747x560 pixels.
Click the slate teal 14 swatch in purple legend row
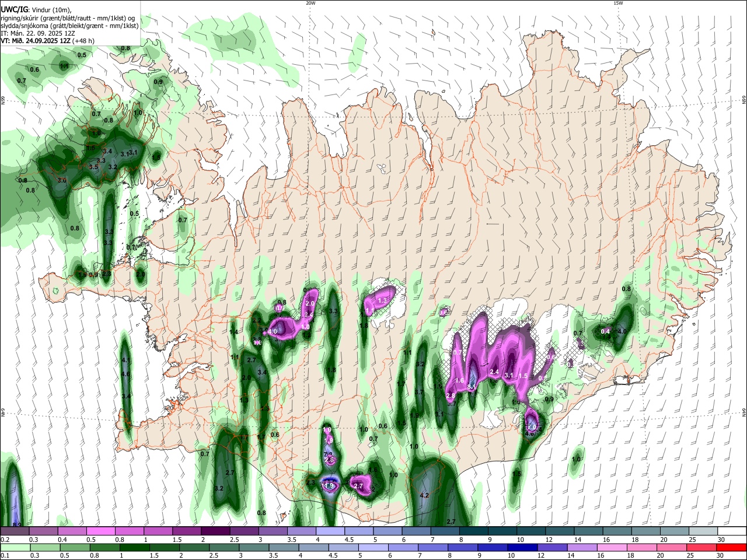588,531
